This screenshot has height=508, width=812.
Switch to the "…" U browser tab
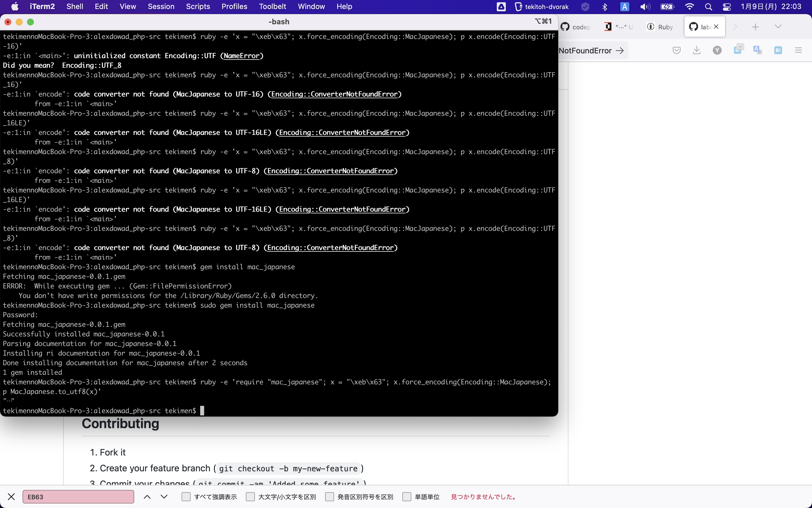coord(619,27)
